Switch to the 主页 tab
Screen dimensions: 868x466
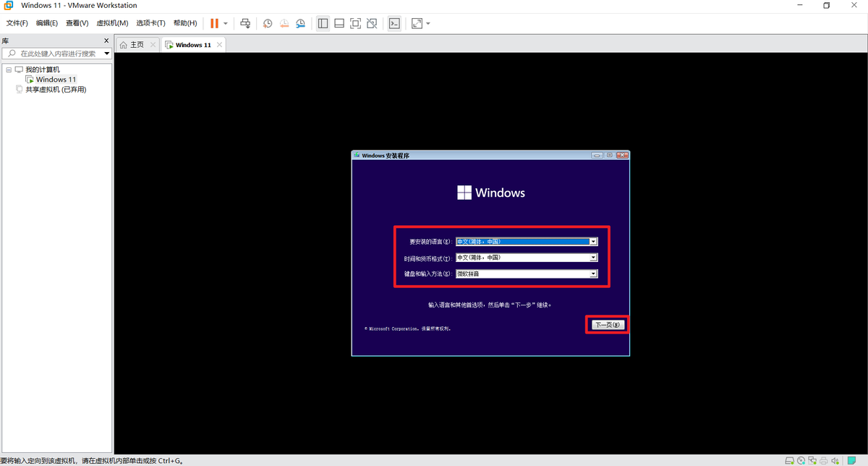pyautogui.click(x=137, y=45)
